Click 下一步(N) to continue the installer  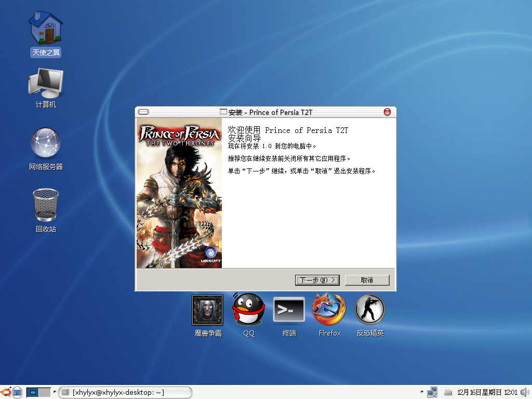[x=317, y=280]
